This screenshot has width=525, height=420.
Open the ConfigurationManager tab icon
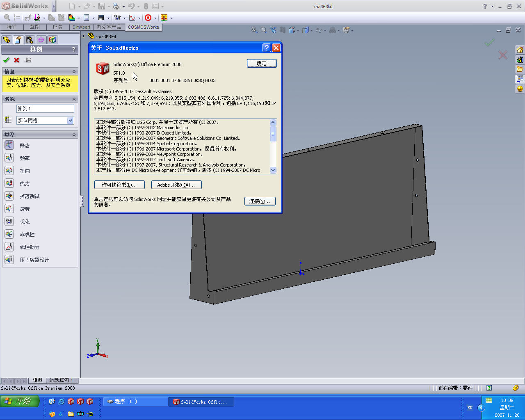[x=30, y=40]
